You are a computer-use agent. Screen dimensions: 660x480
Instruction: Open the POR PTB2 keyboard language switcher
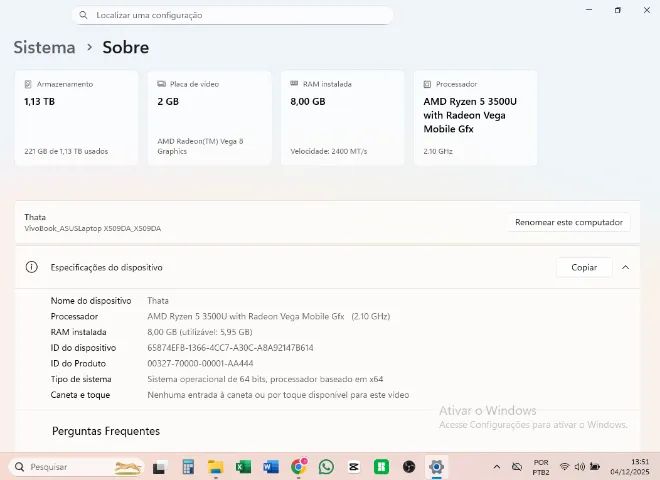(x=541, y=467)
